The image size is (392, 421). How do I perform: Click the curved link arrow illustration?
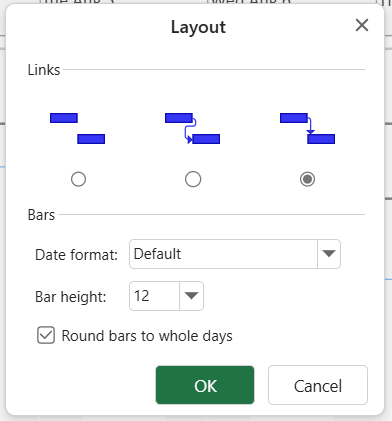193,128
